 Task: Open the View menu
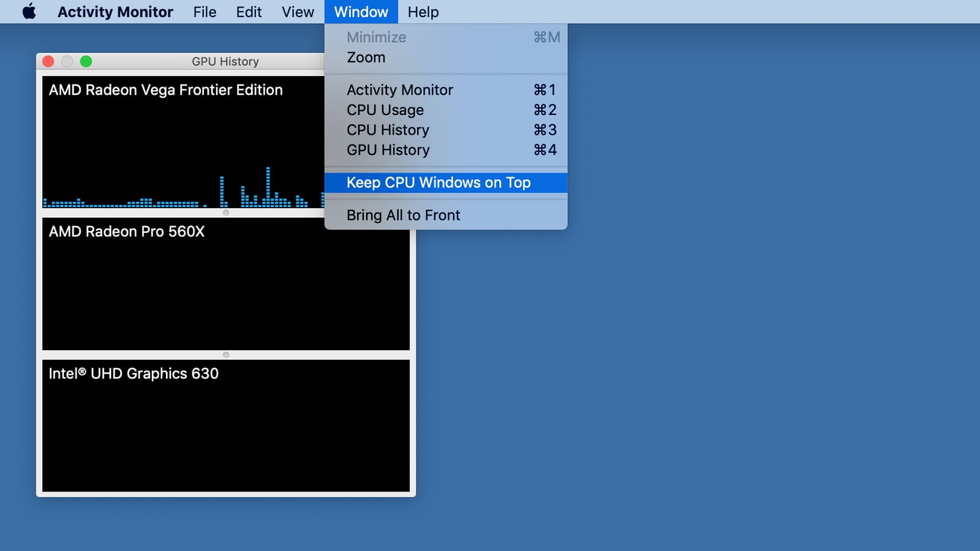(x=298, y=12)
